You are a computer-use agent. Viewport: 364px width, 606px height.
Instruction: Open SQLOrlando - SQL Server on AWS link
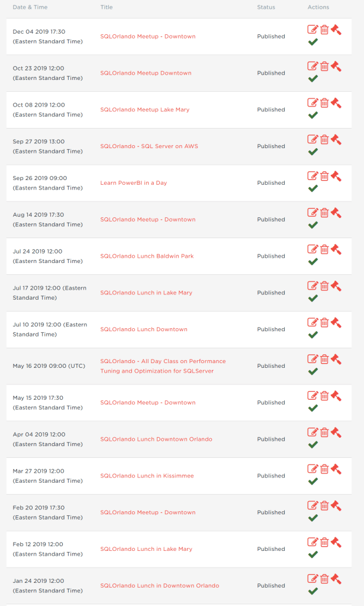(149, 146)
